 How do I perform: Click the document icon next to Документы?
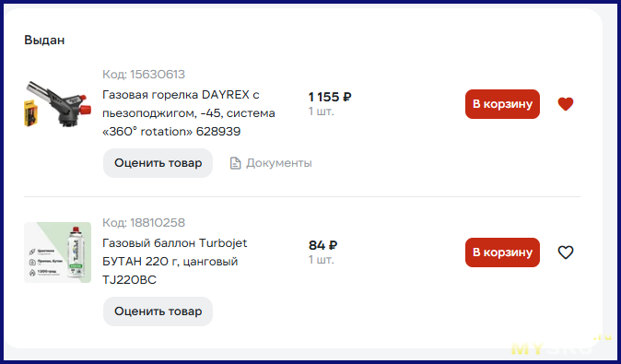(235, 163)
